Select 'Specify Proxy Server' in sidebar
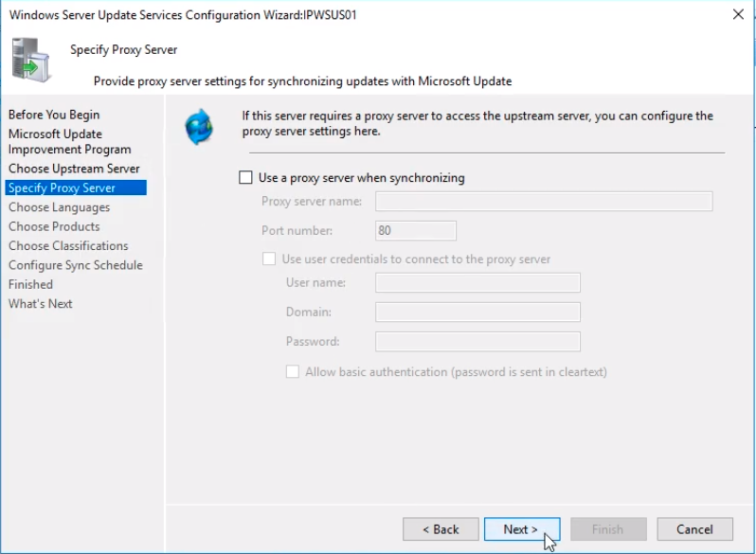756x554 pixels. click(x=63, y=188)
